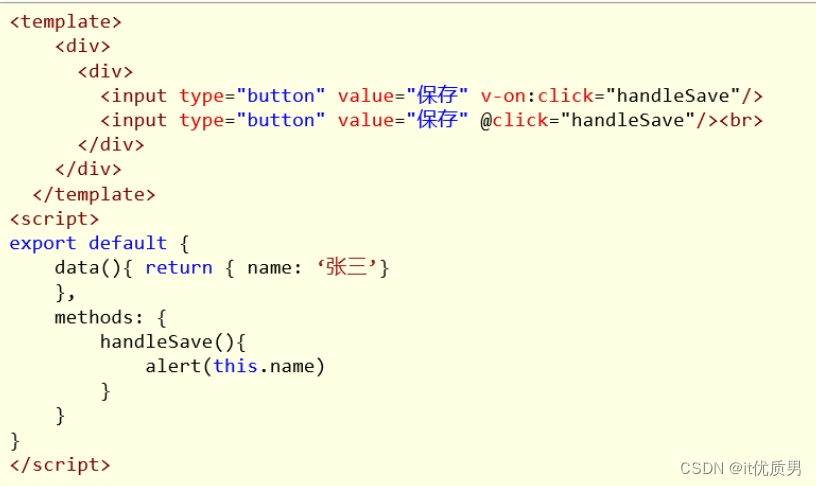Click the 'this' keyword in alert

[235, 366]
